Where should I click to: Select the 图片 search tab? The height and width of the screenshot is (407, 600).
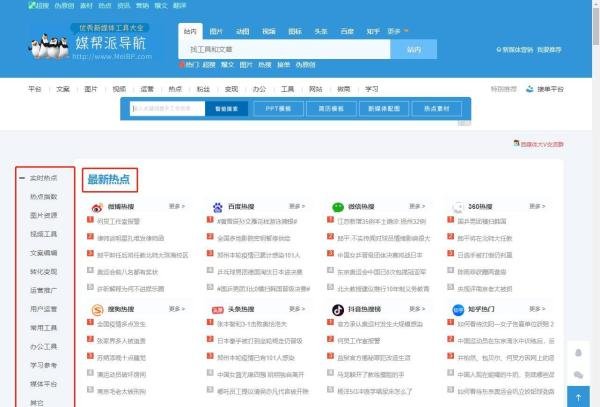[x=216, y=31]
